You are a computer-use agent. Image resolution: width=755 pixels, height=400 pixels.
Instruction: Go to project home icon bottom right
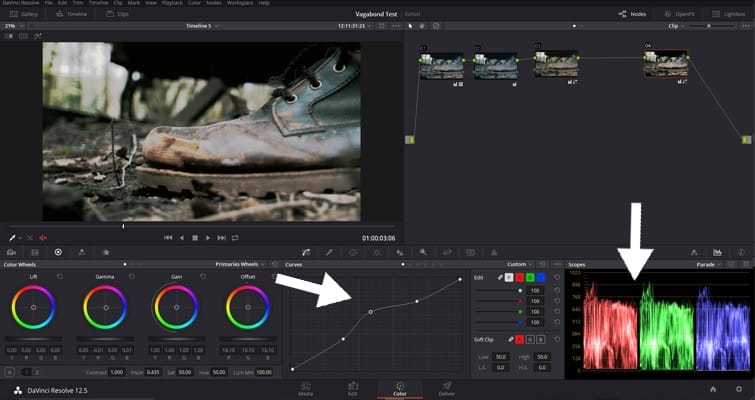pos(713,388)
